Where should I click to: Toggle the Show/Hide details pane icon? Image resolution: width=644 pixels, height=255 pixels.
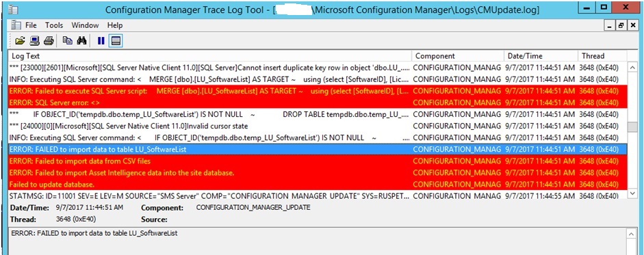point(116,40)
